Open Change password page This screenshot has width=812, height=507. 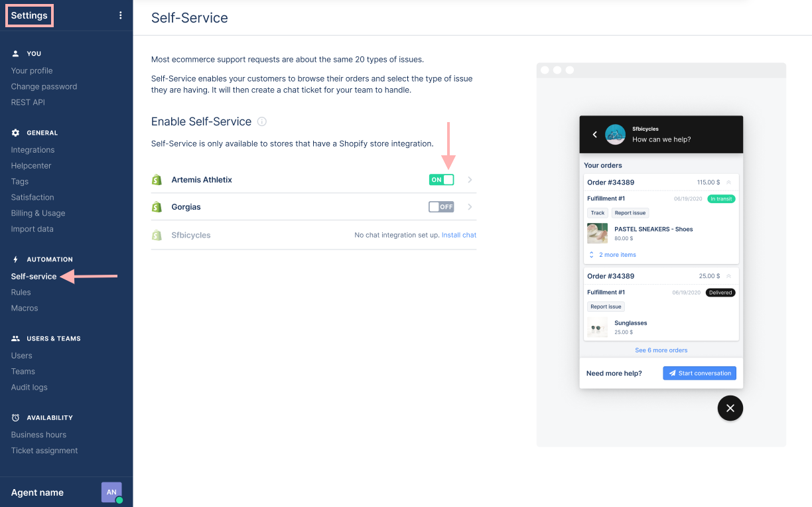(44, 86)
